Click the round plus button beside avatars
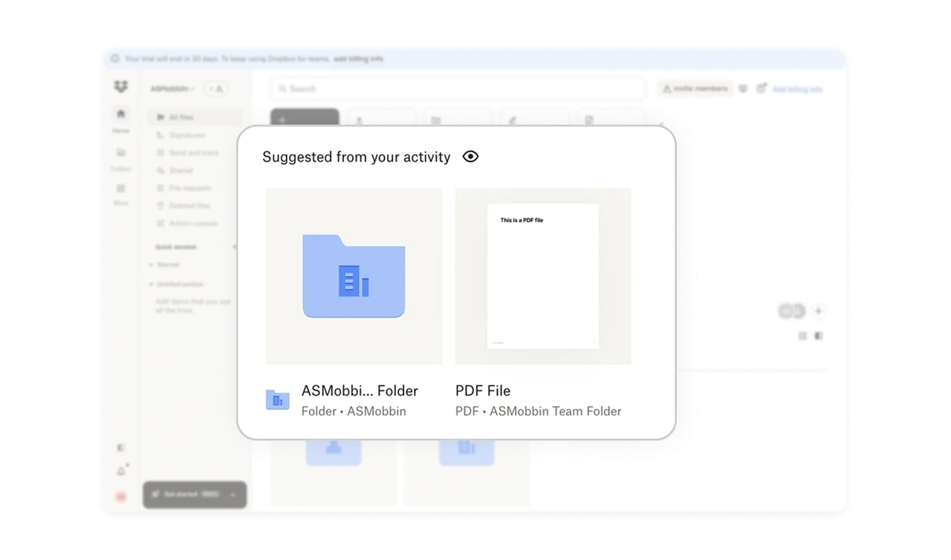This screenshot has width=951, height=560. pyautogui.click(x=818, y=311)
